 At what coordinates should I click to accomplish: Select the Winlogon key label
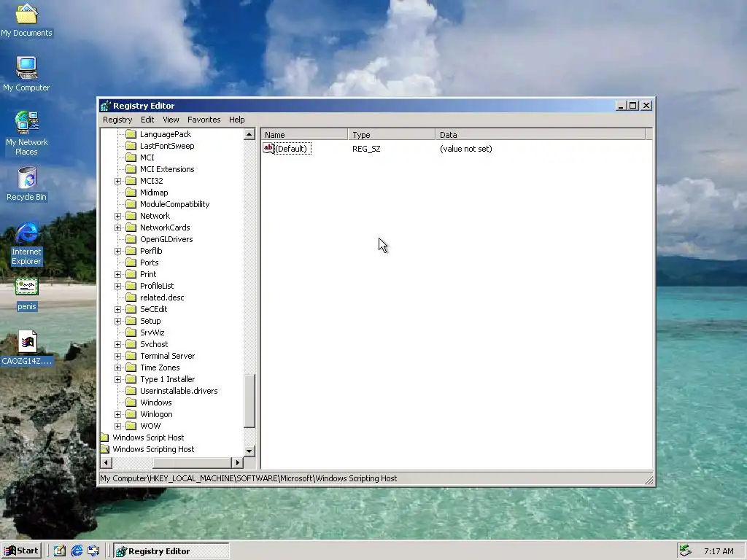pyautogui.click(x=156, y=414)
